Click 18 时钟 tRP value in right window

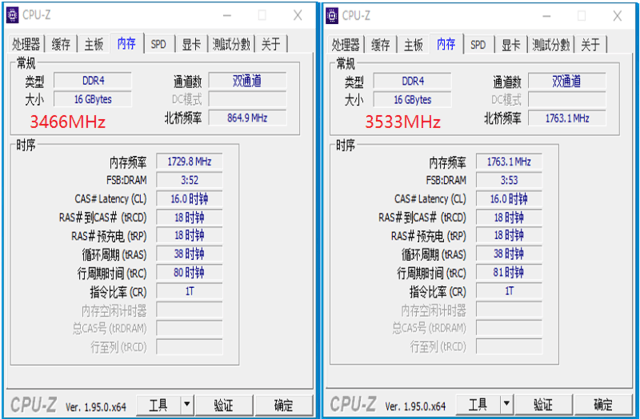[509, 235]
